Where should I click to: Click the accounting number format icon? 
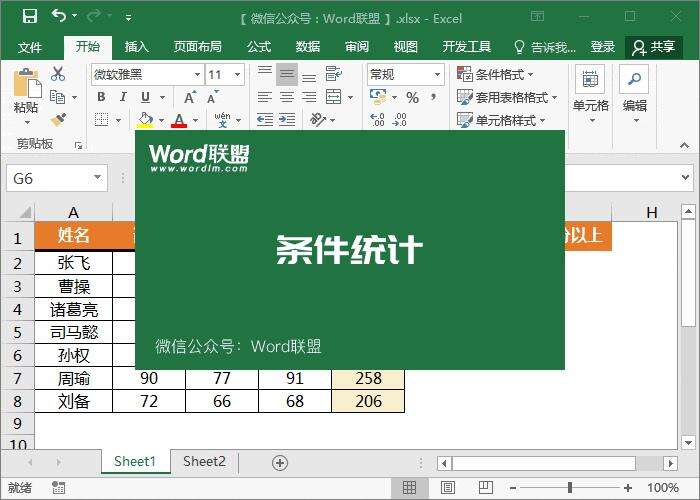tap(378, 96)
